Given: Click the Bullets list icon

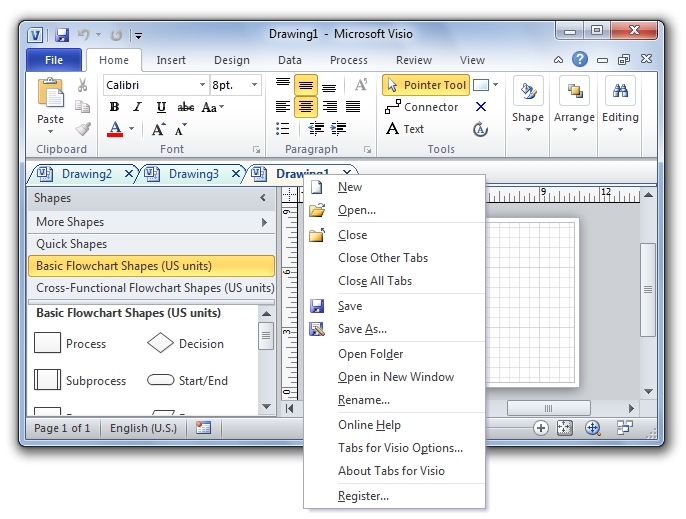Looking at the screenshot, I should click(283, 128).
